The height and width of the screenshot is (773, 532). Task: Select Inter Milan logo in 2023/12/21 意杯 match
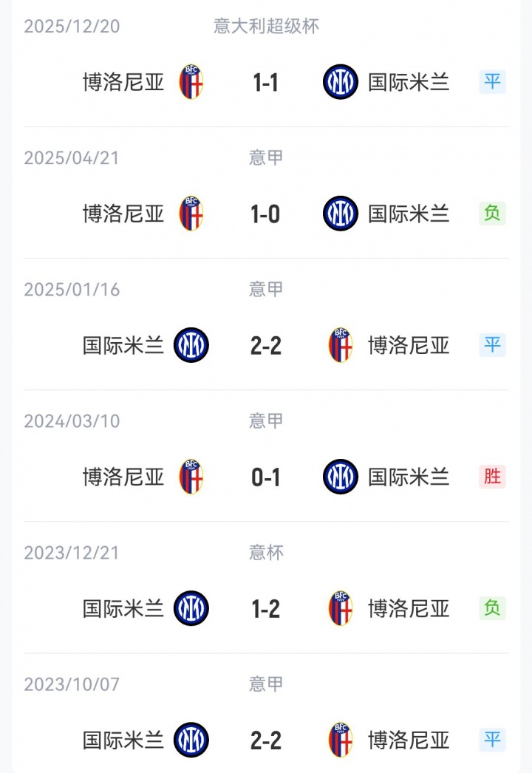191,608
